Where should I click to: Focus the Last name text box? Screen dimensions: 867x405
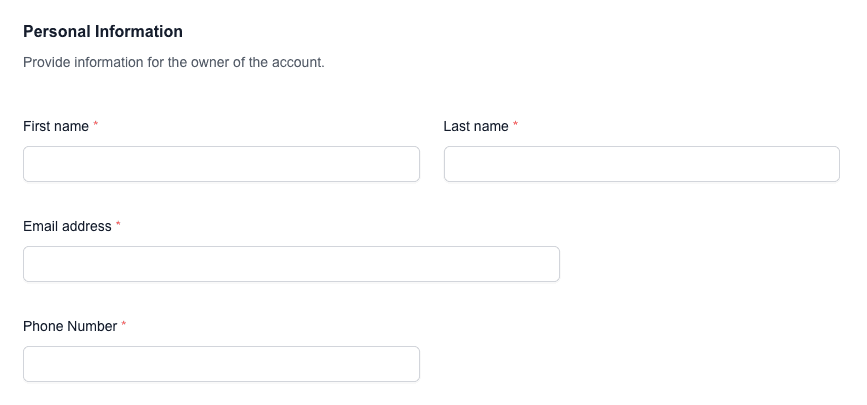click(641, 164)
